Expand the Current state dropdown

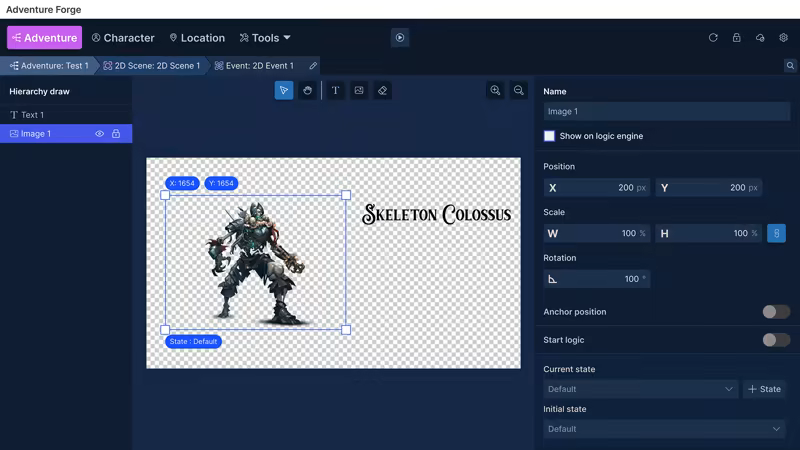pyautogui.click(x=640, y=389)
